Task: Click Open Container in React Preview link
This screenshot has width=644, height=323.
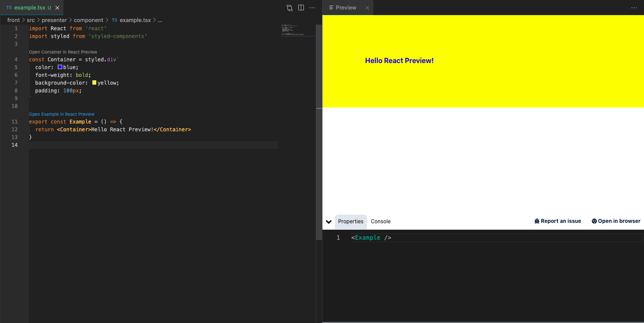Action: pyautogui.click(x=63, y=52)
